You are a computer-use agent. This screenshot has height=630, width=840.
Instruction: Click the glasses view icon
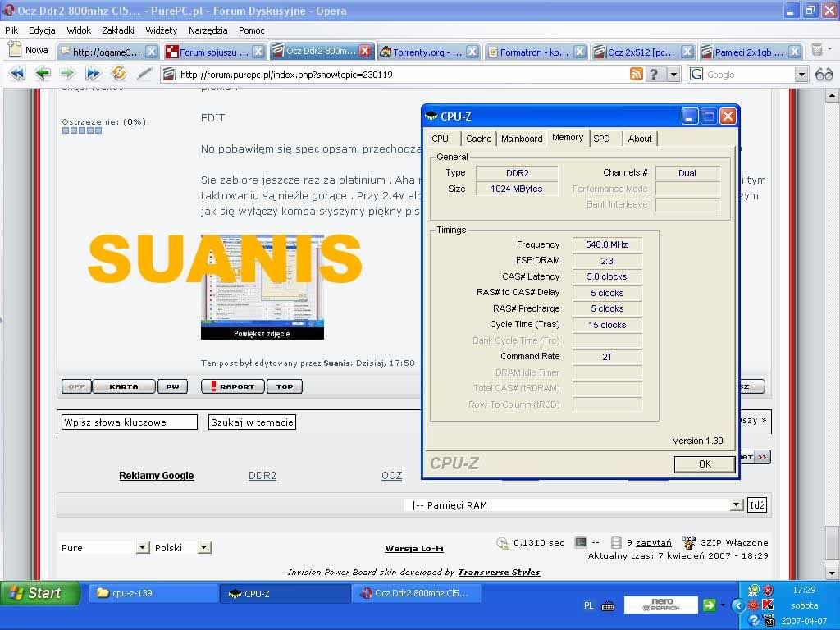824,75
